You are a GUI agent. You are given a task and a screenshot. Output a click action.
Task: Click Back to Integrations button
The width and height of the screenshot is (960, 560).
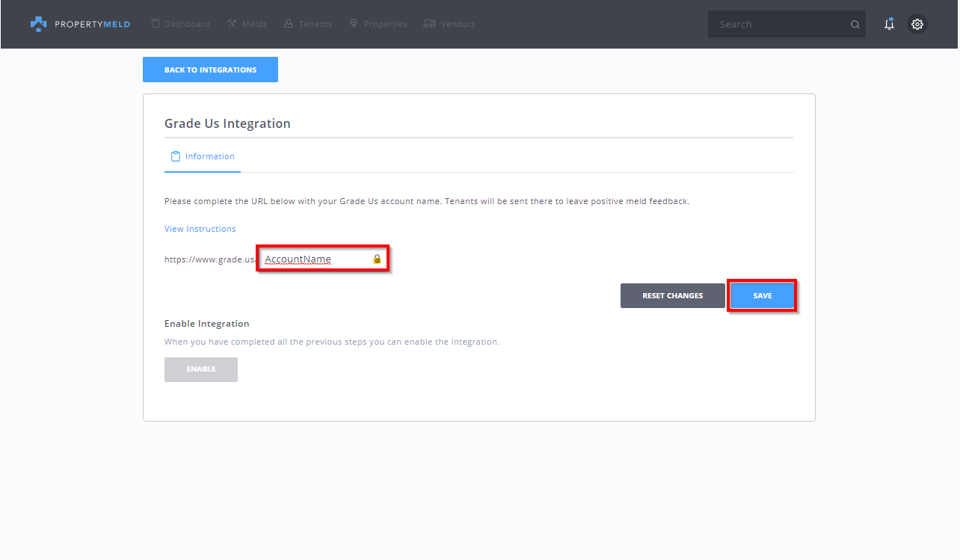click(210, 70)
